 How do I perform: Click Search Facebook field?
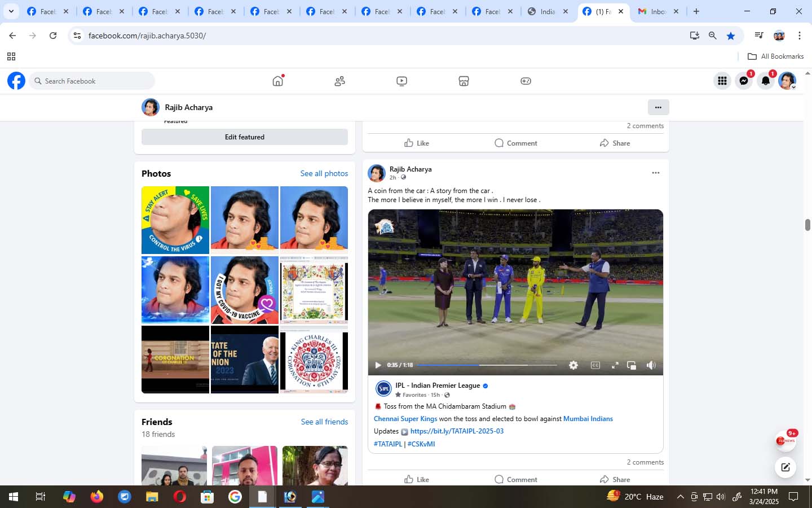92,81
